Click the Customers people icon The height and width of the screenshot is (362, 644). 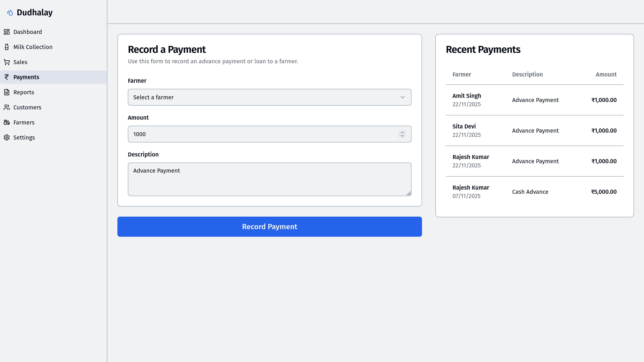[7, 107]
